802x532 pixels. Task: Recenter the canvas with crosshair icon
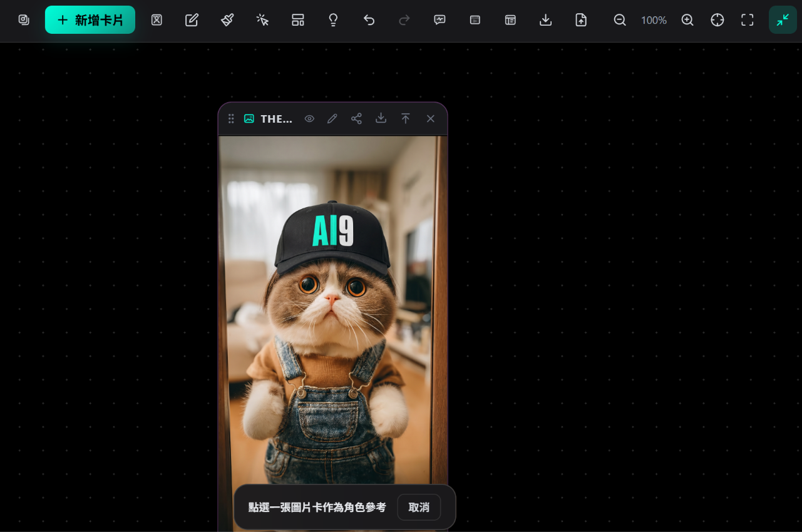click(x=717, y=20)
